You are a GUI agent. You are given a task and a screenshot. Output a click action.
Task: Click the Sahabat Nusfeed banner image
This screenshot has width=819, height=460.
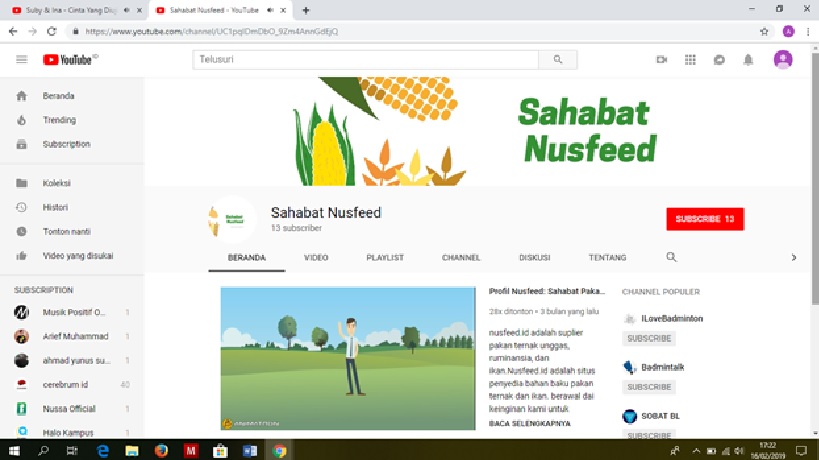pos(477,131)
